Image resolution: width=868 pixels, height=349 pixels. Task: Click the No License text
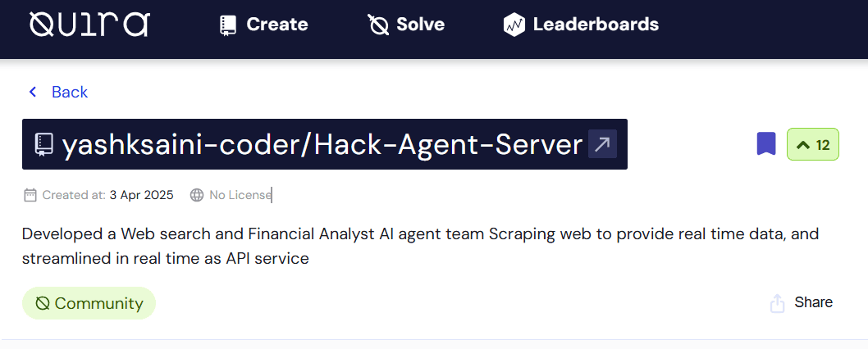coord(240,195)
